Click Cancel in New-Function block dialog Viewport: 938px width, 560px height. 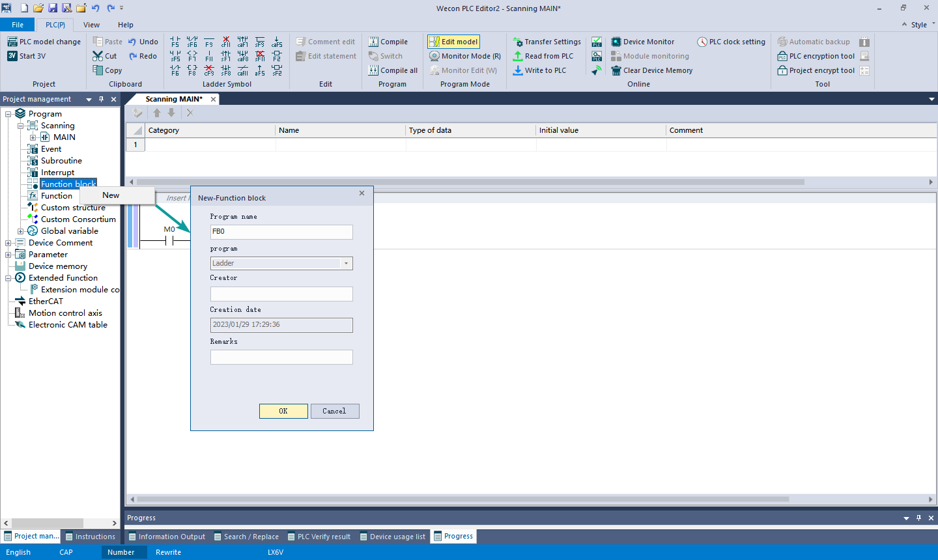click(334, 411)
